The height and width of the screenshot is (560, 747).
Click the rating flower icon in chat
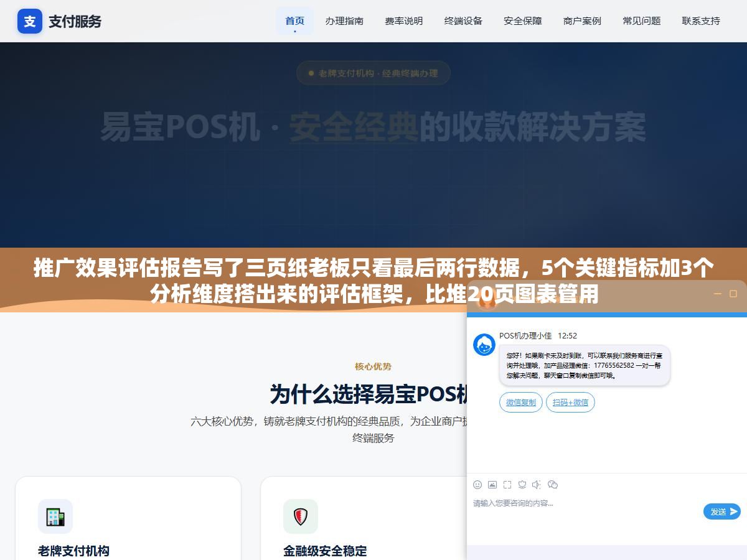coord(522,485)
